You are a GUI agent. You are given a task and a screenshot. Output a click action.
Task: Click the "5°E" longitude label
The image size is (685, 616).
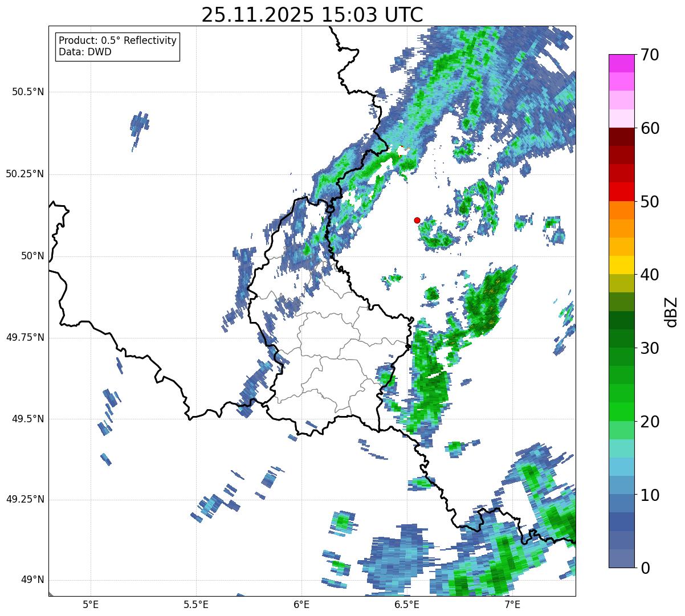[91, 605]
